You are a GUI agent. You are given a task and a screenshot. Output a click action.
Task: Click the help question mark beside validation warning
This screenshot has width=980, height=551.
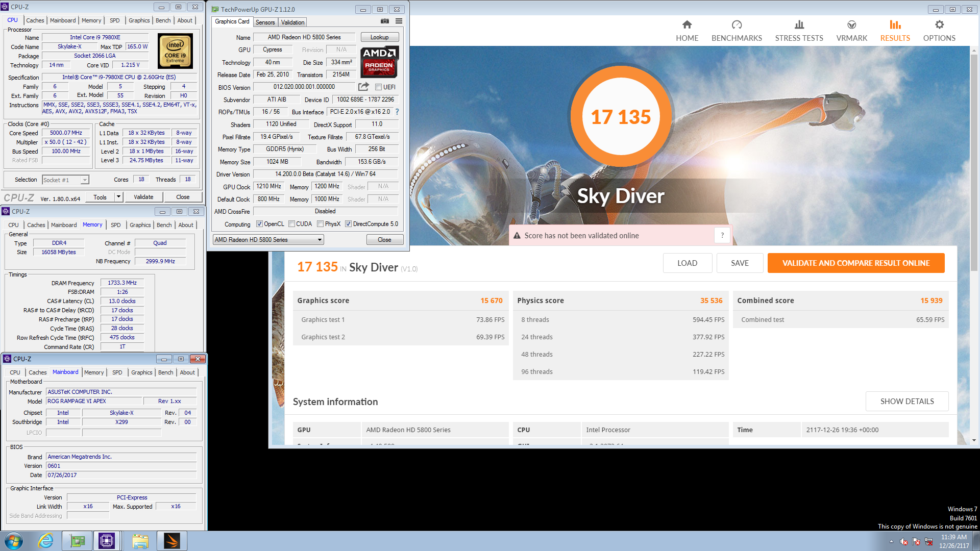click(x=722, y=235)
